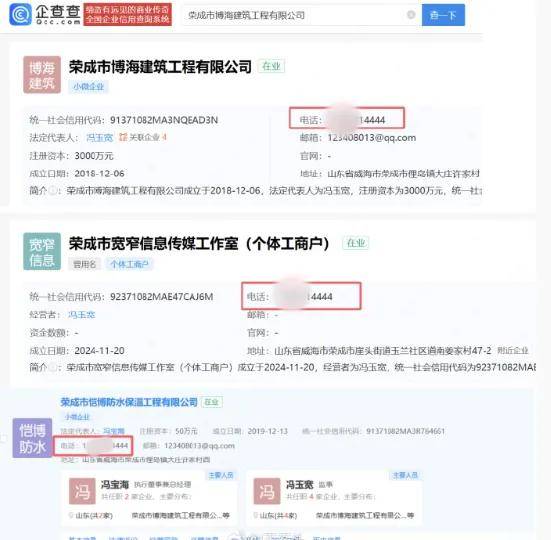Open the Qcc.com 企查查 logo

pos(45,14)
